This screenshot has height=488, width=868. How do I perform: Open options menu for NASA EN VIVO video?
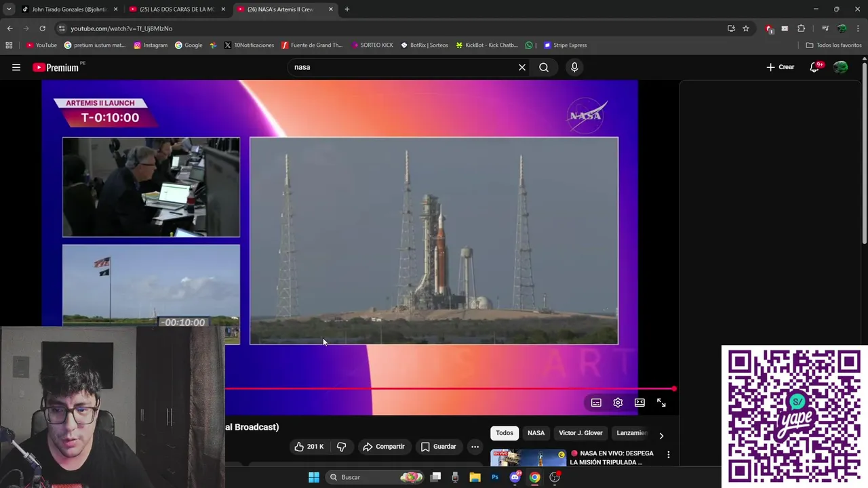pos(668,455)
